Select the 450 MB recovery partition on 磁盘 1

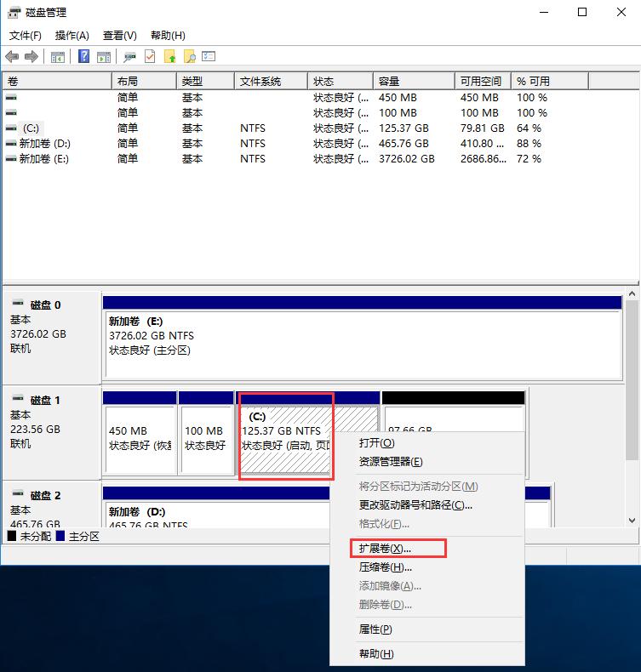(x=140, y=433)
